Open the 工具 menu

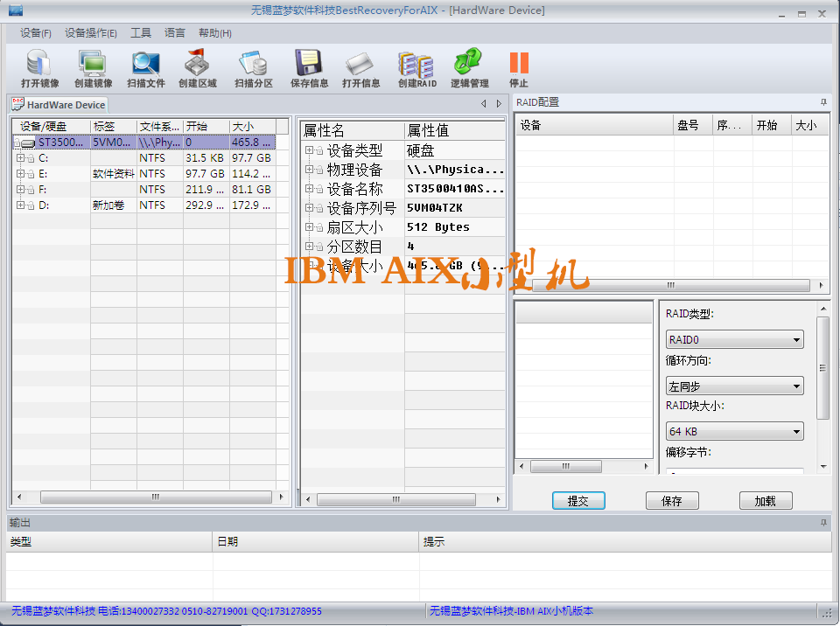[141, 33]
